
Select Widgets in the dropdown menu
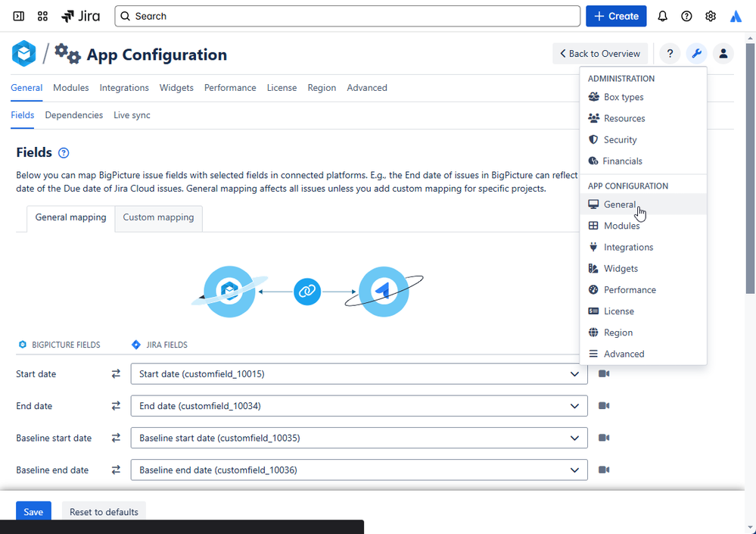tap(643, 268)
